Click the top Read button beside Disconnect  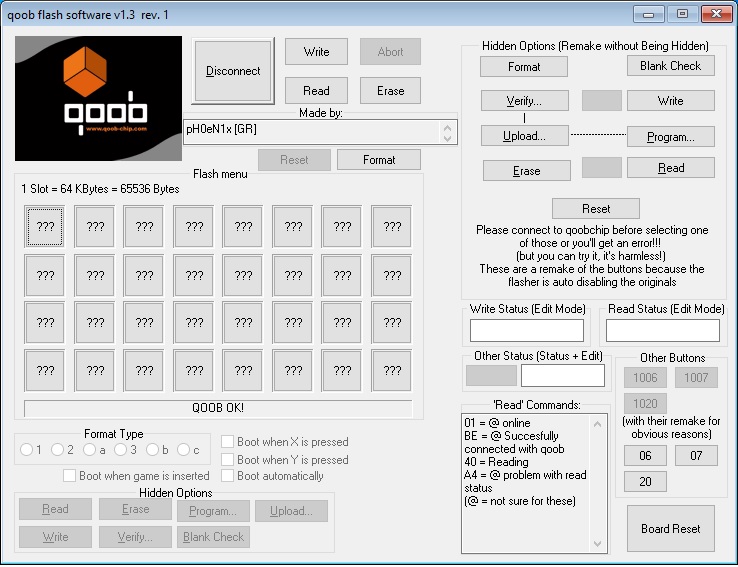(316, 90)
